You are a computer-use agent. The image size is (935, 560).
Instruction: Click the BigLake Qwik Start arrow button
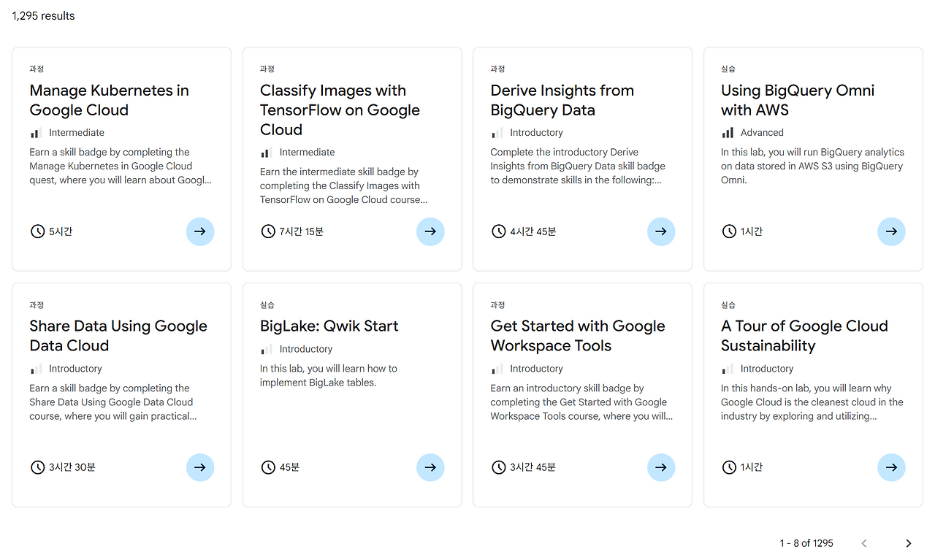[x=430, y=467]
